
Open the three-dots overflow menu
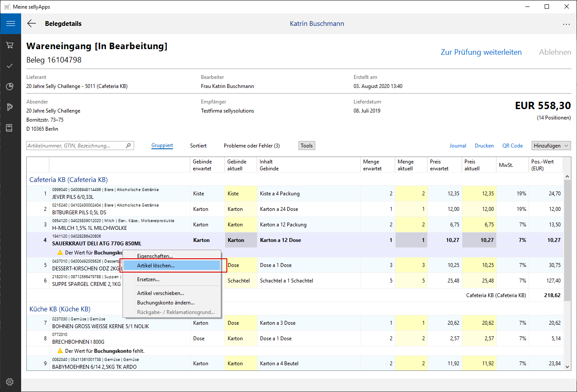coord(566,24)
